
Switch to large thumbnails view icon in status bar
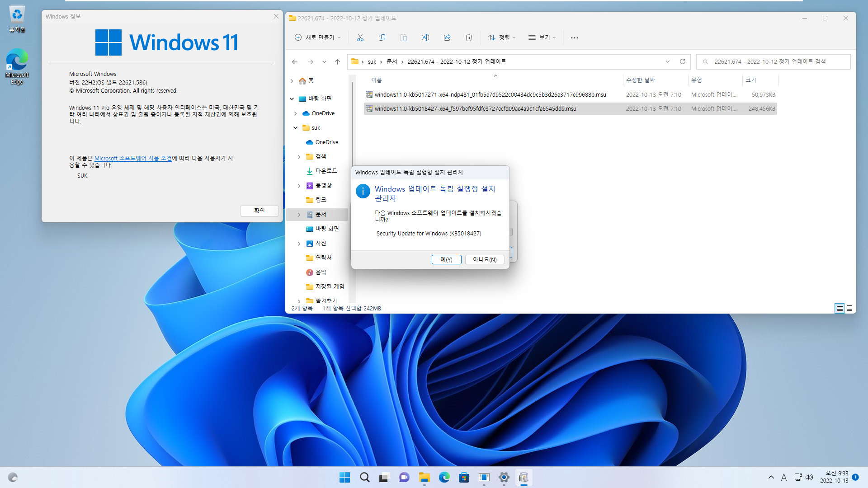[849, 308]
